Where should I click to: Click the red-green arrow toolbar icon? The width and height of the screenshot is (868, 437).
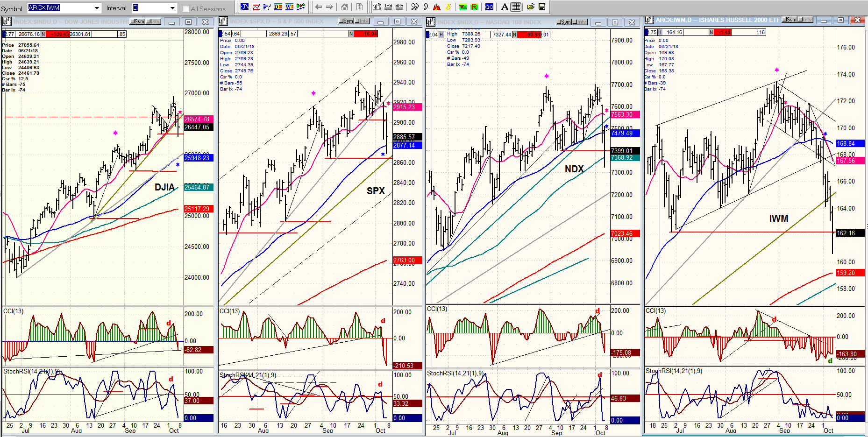[x=463, y=7]
